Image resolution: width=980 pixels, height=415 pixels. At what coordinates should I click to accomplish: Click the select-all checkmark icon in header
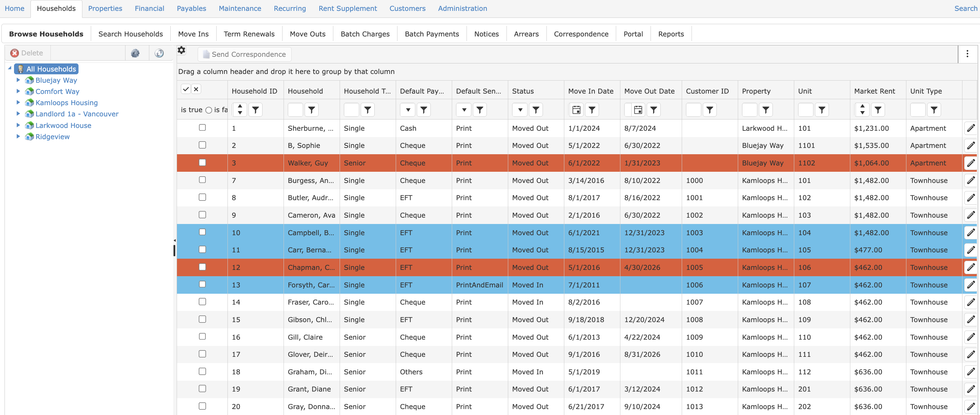click(186, 89)
